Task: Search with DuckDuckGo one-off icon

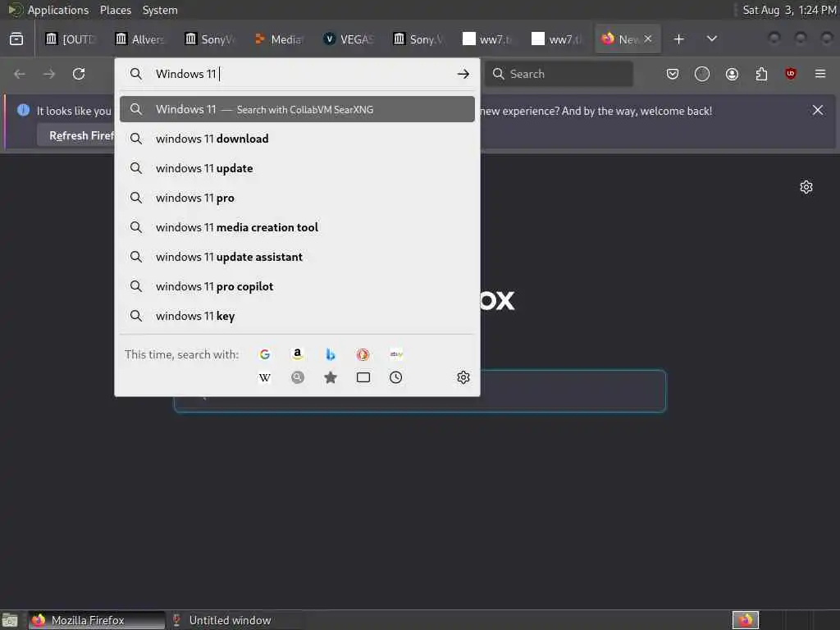Action: pos(363,354)
